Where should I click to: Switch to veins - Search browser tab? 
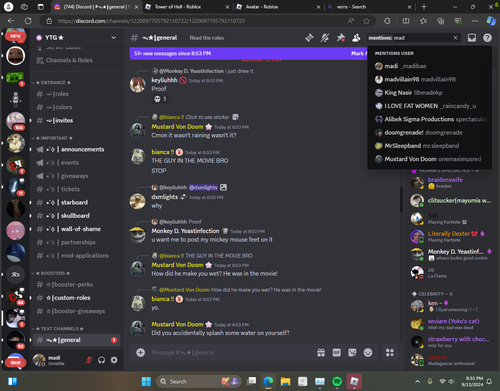[x=369, y=7]
